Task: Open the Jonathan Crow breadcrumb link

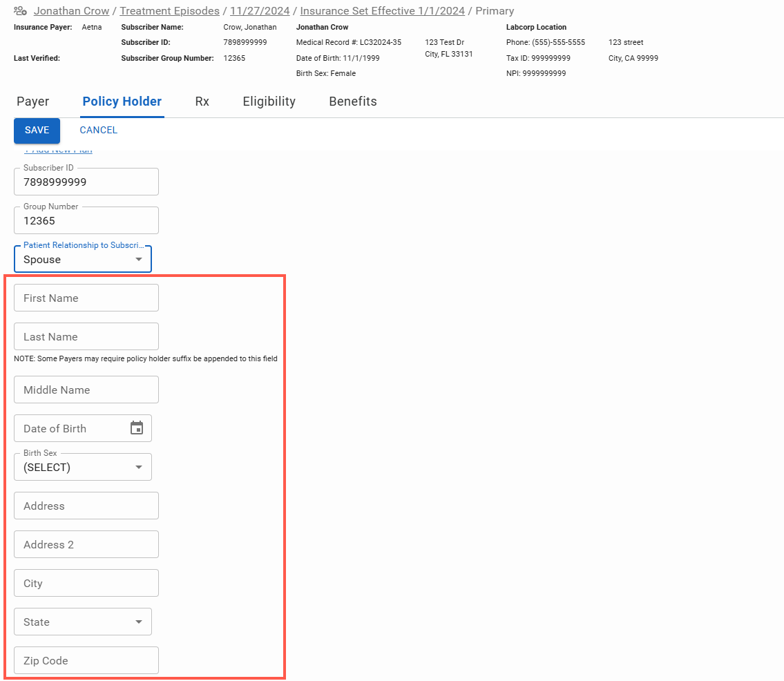Action: [71, 11]
